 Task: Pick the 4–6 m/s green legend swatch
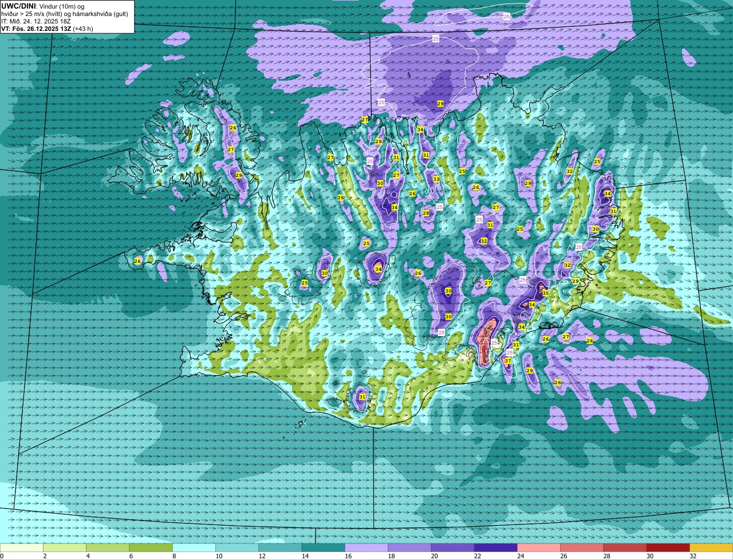(x=108, y=547)
